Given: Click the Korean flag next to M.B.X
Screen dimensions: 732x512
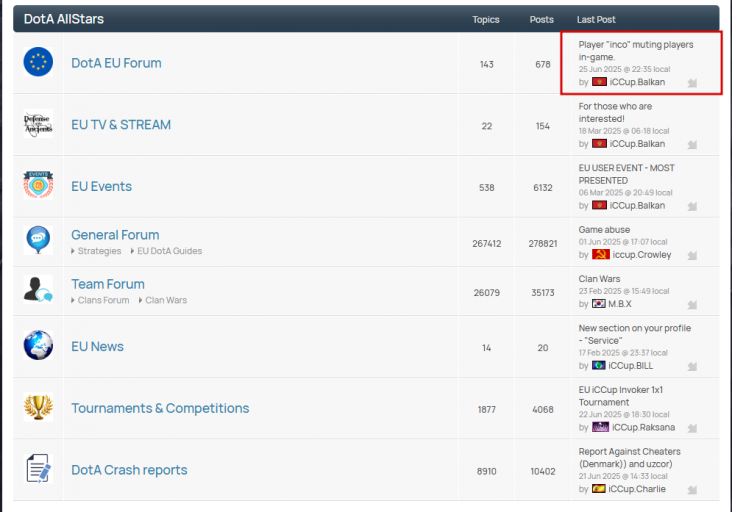Looking at the screenshot, I should point(599,303).
